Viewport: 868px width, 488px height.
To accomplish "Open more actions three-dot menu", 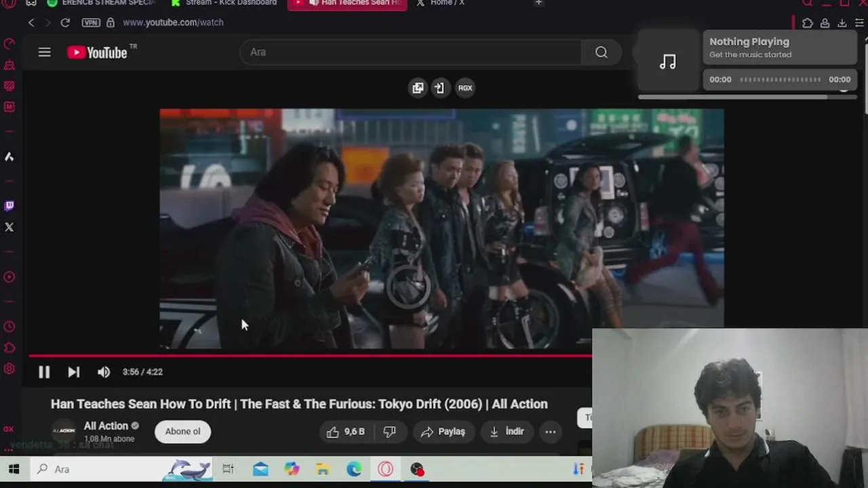I will [x=551, y=432].
